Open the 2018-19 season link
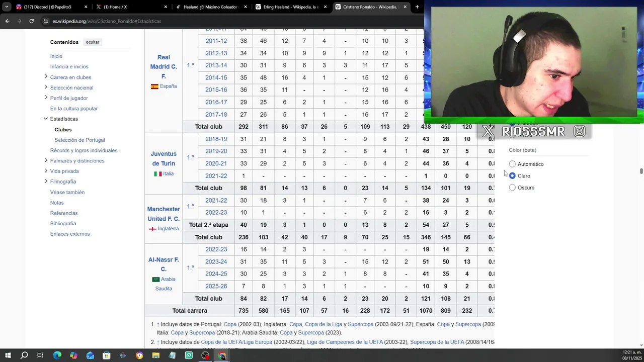 [216, 139]
